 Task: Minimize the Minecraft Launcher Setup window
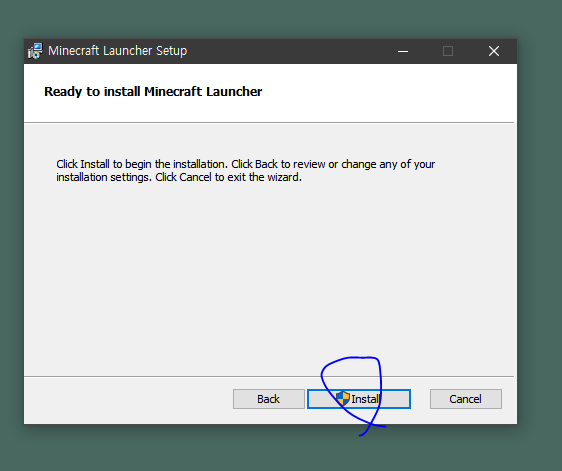pos(403,51)
